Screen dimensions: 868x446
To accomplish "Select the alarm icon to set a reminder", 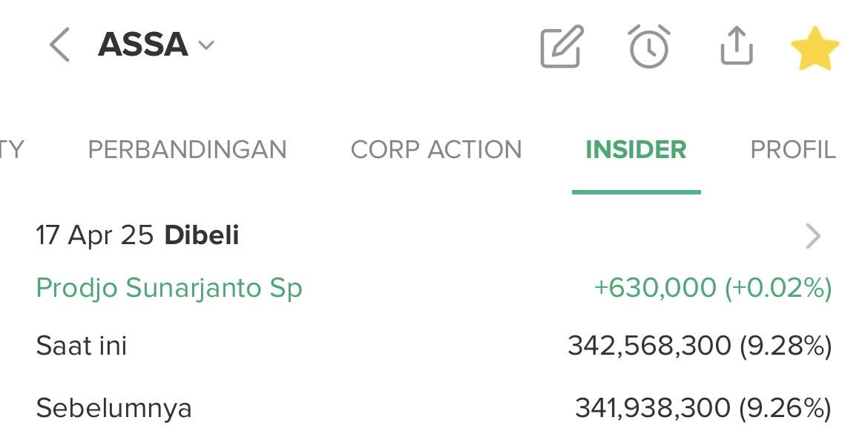I will (648, 47).
